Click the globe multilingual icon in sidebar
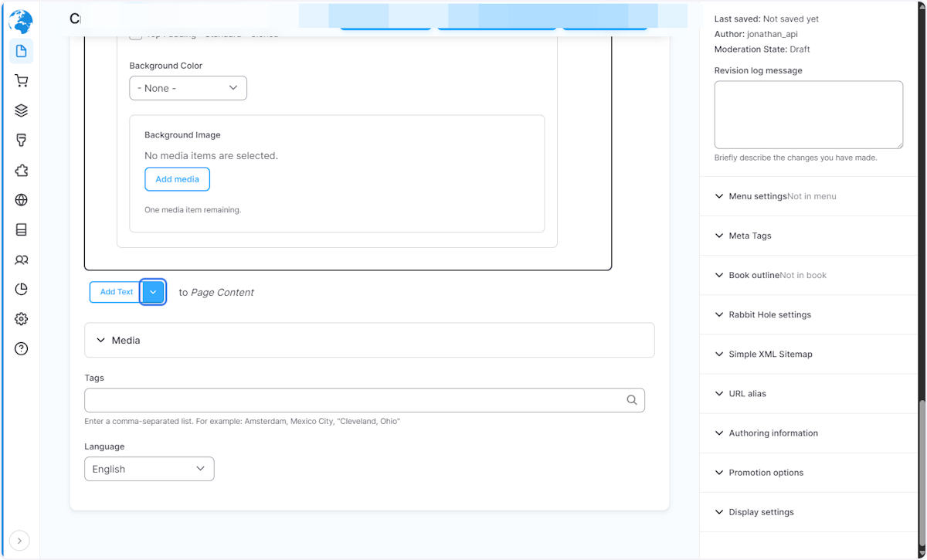The image size is (927, 560). click(21, 199)
